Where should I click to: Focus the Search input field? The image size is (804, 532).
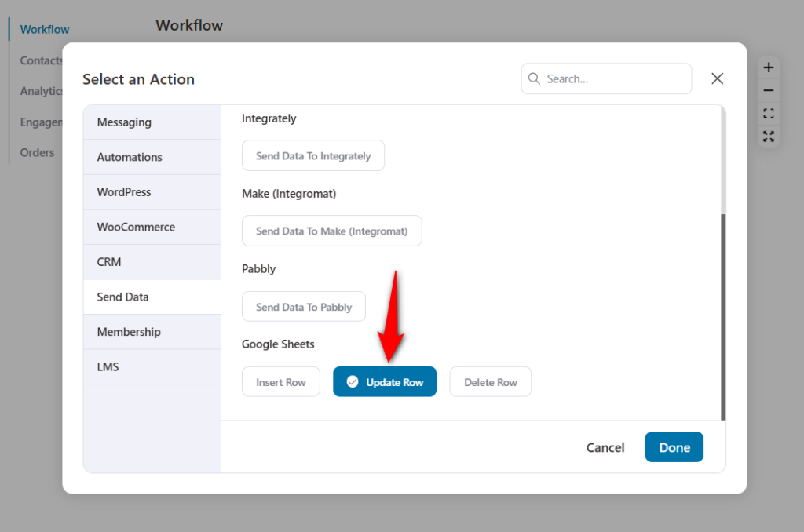606,78
